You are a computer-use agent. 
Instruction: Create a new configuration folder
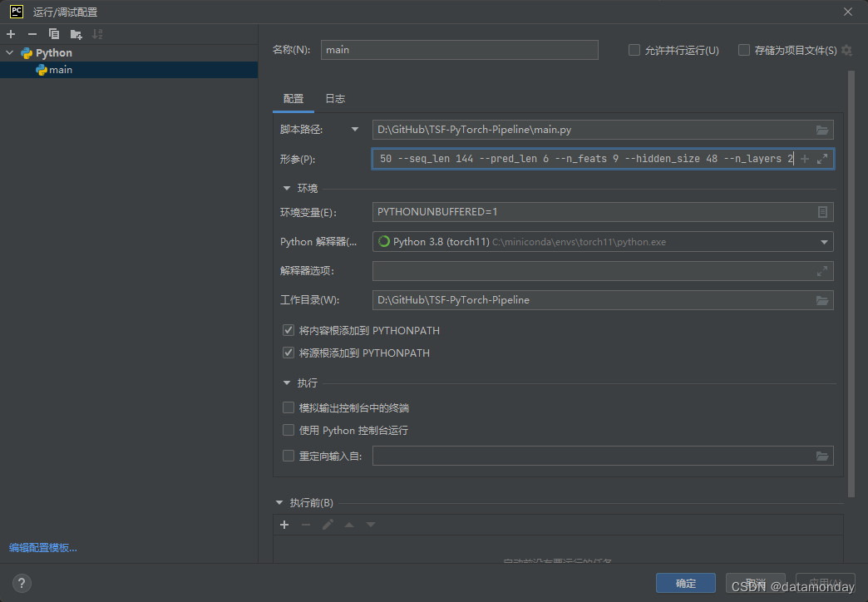pyautogui.click(x=76, y=34)
